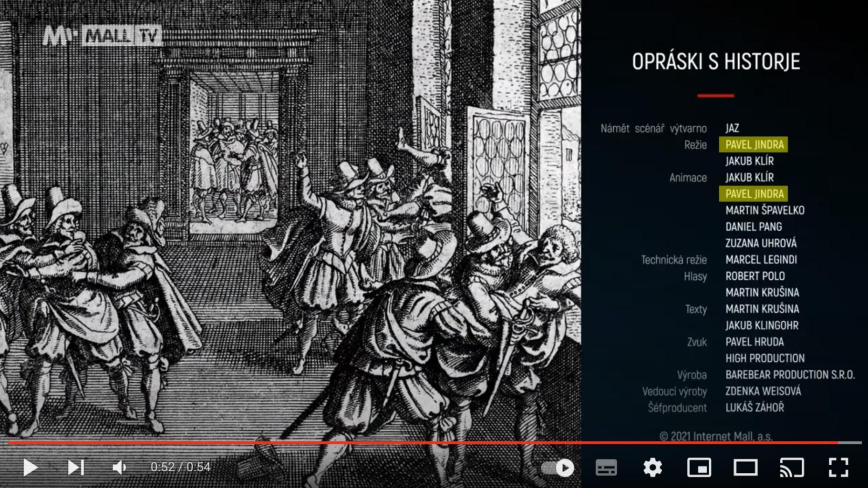Click the time display 0:52 / 0:54

point(180,467)
